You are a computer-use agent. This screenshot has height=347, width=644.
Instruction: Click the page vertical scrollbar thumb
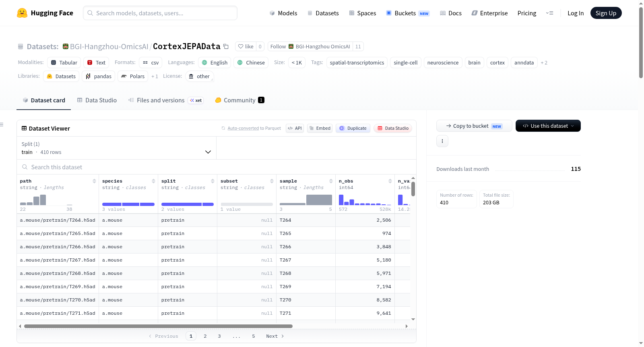[641, 42]
